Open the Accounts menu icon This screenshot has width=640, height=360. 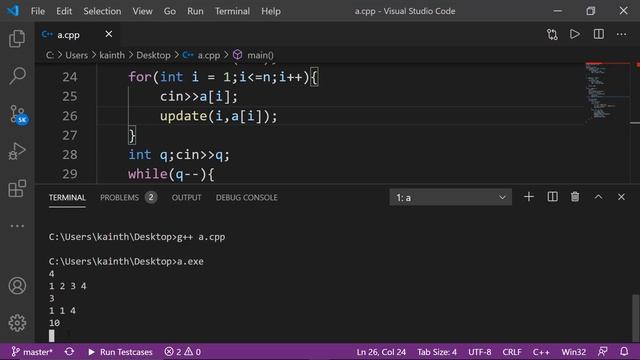point(17,286)
